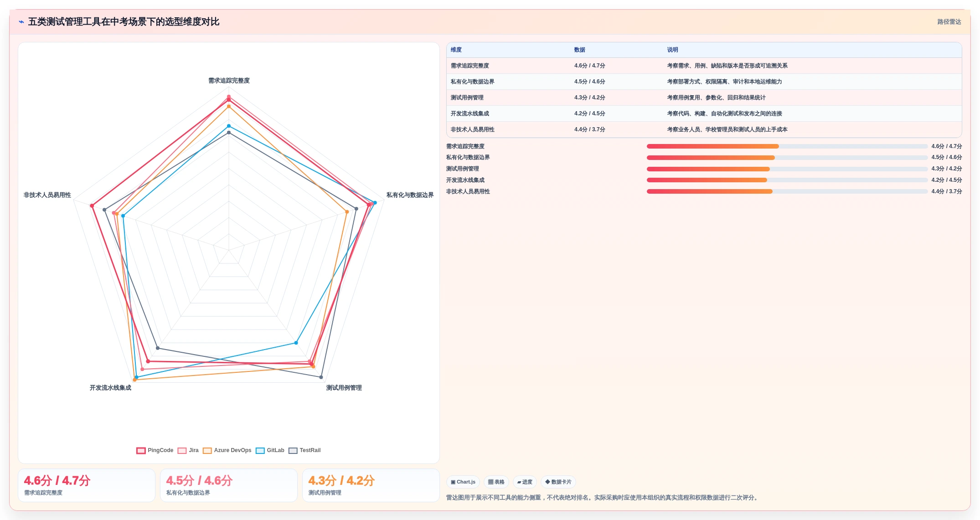Open the 4.3分 / 4.2分 data card
The height and width of the screenshot is (520, 980).
pos(371,485)
